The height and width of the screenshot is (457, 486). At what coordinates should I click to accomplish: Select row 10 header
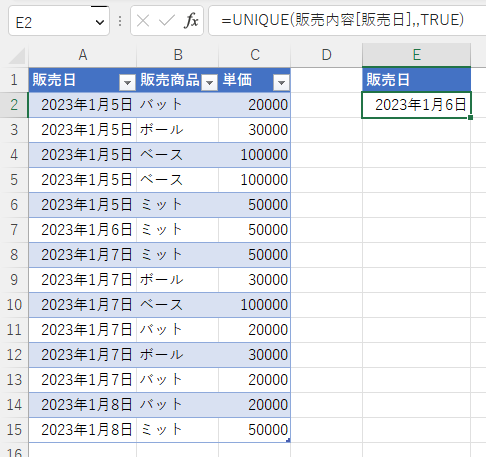coord(14,305)
